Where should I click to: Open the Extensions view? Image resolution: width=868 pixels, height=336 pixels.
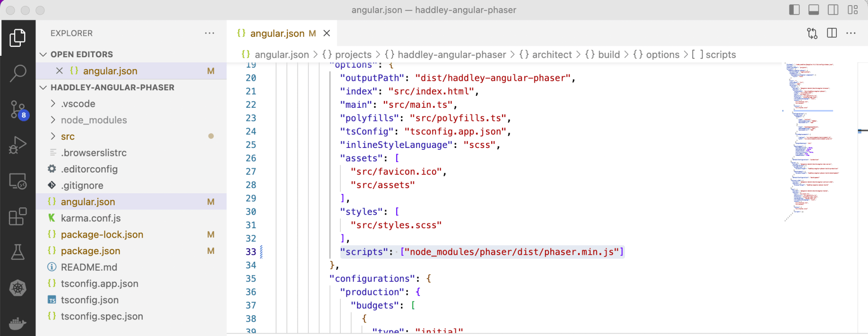(17, 216)
